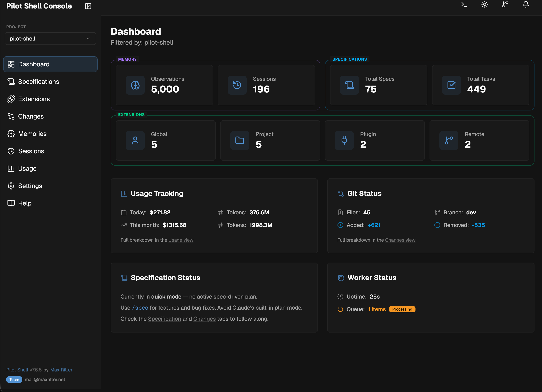The width and height of the screenshot is (542, 392).
Task: Open the pilot-shell project dropdown
Action: click(50, 39)
